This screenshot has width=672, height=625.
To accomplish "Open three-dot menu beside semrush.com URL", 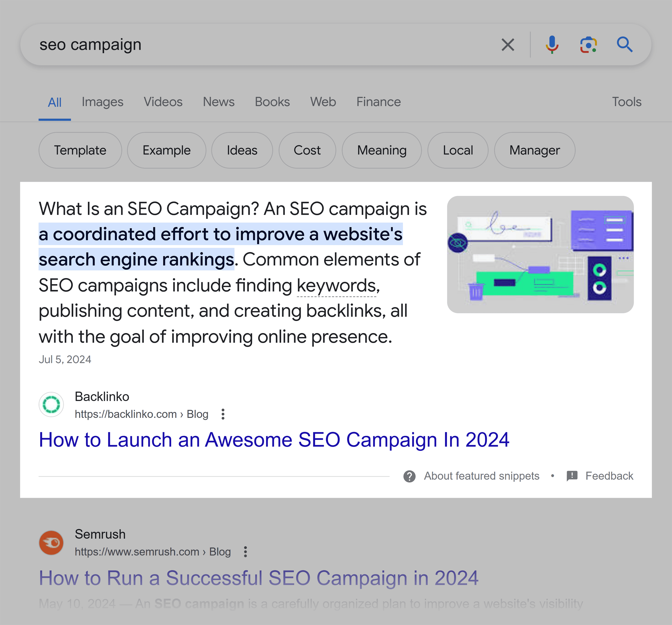I will [x=245, y=552].
